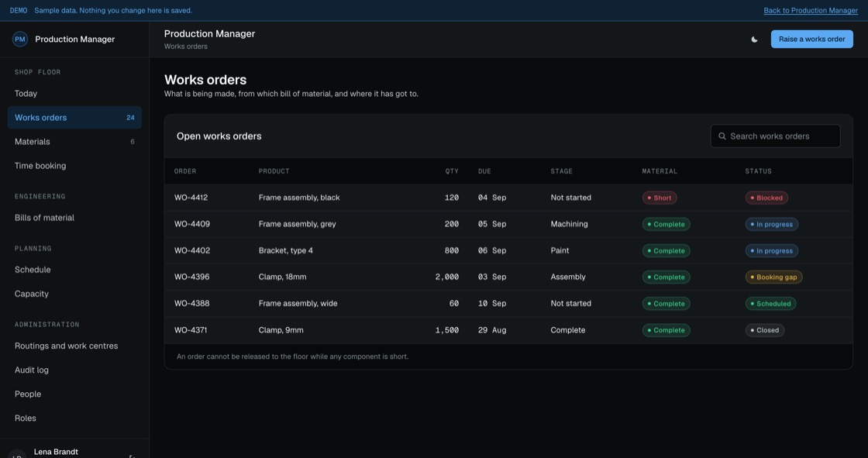Click the STAGE column header
The image size is (868, 458).
(561, 171)
